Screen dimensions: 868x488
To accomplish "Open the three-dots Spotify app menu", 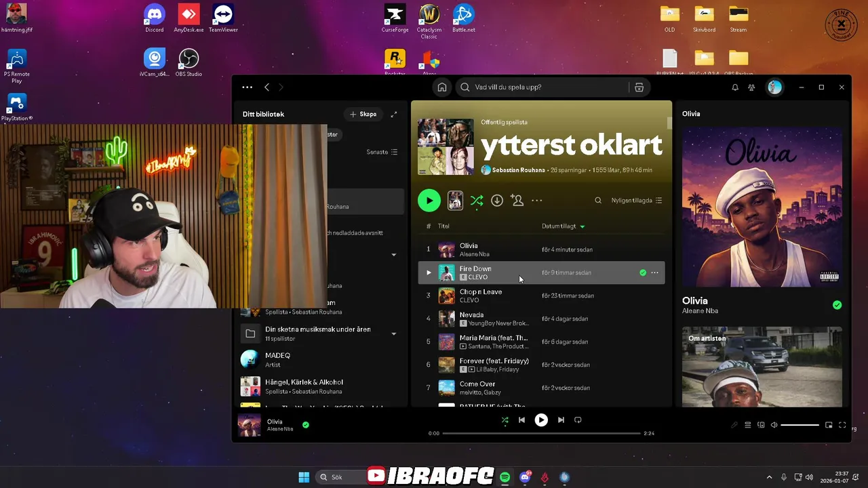I will tap(248, 87).
